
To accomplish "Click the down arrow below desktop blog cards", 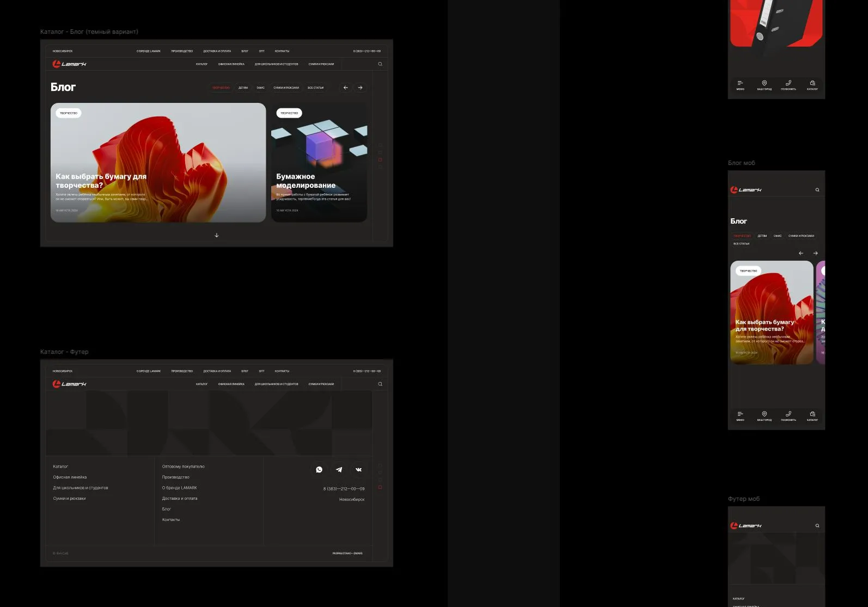I will [217, 235].
